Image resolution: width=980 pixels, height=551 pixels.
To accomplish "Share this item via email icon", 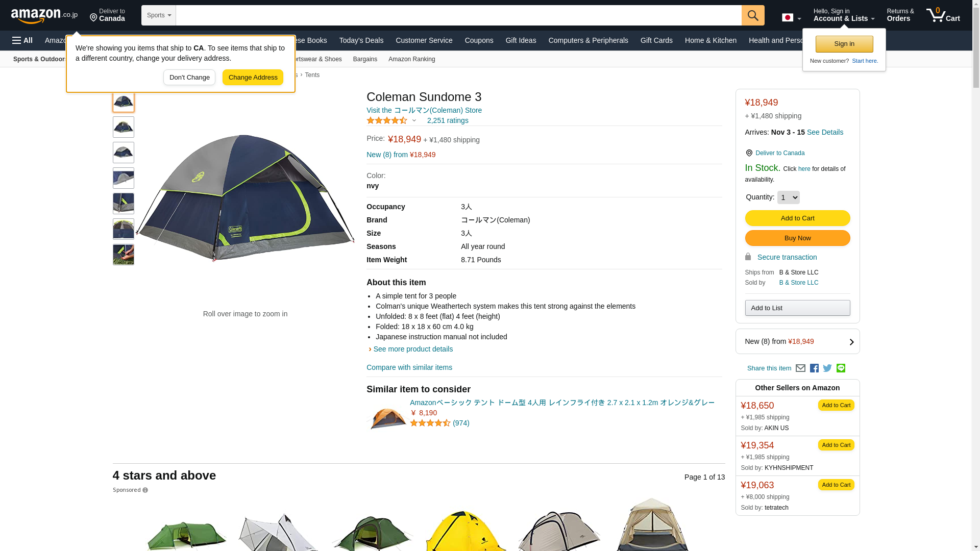I will [x=800, y=368].
